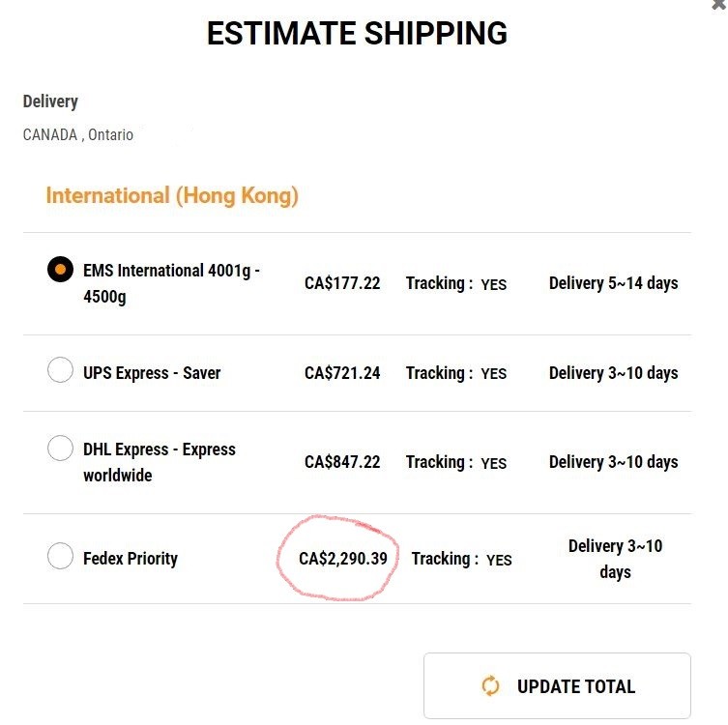
Task: Click the circled CA$2,290.39 Fedex price
Action: [343, 559]
